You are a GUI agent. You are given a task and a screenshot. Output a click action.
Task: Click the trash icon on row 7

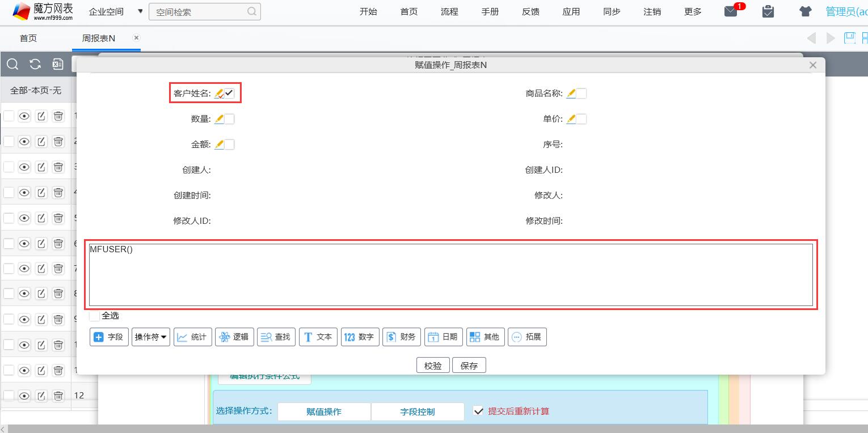pos(58,268)
